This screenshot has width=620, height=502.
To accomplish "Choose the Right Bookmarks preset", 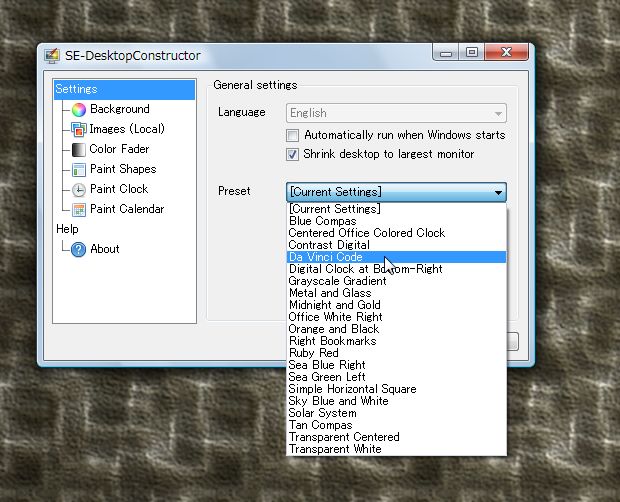I will [x=396, y=341].
